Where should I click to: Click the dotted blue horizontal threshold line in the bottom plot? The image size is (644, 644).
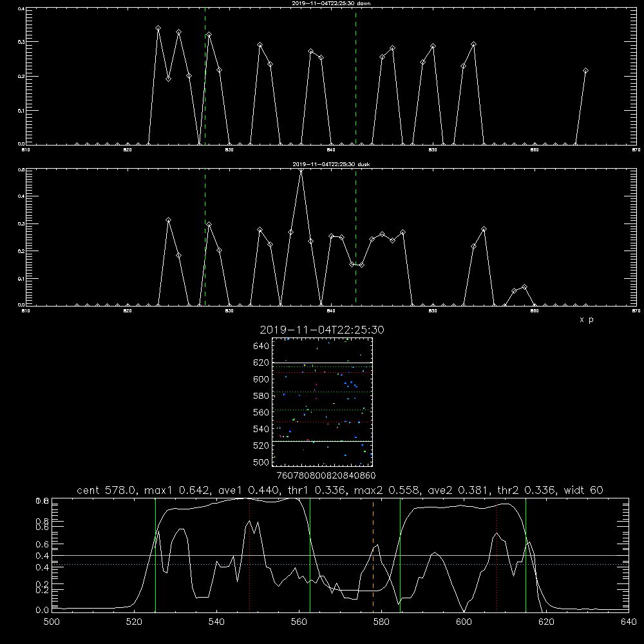click(340, 564)
